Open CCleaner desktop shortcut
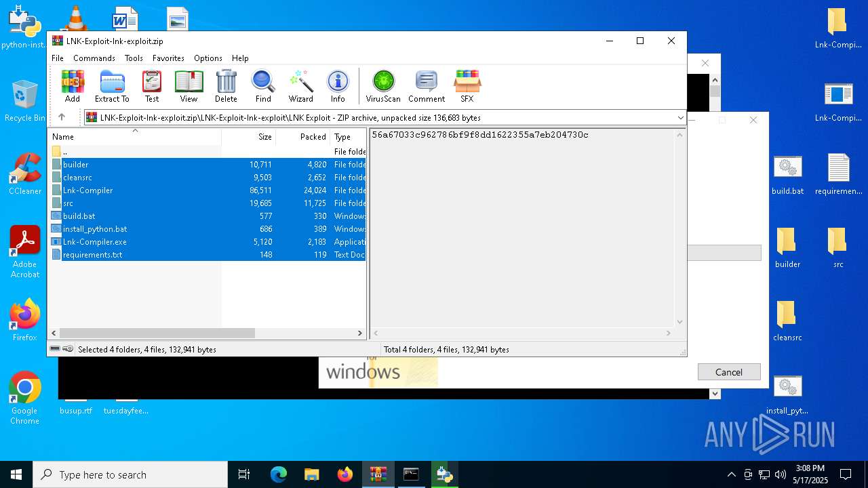 click(25, 174)
